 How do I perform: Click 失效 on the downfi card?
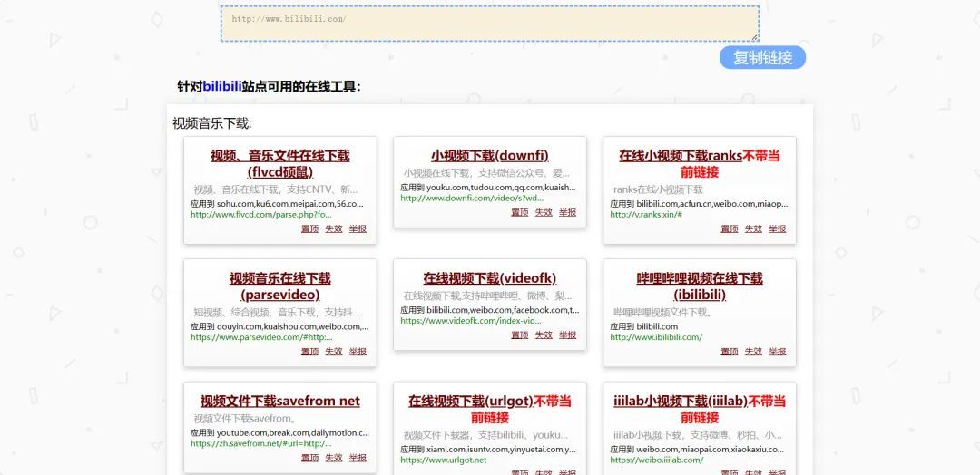[x=544, y=212]
